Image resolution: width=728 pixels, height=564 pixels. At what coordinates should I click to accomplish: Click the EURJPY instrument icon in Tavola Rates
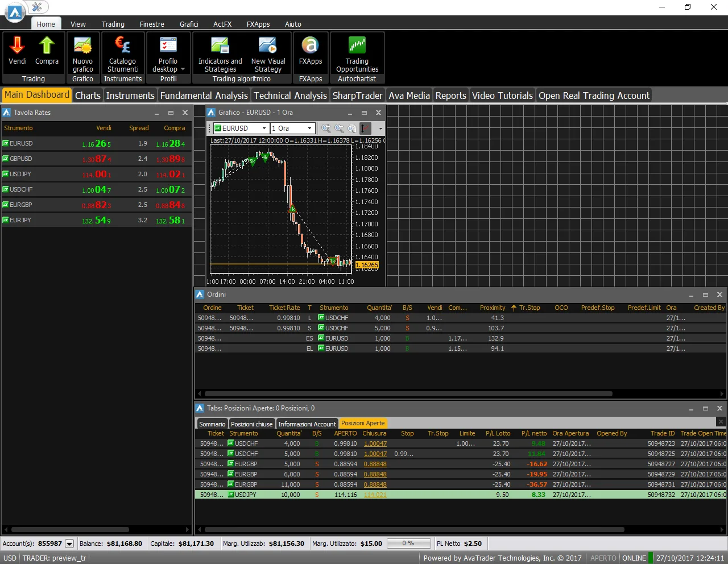[6, 220]
